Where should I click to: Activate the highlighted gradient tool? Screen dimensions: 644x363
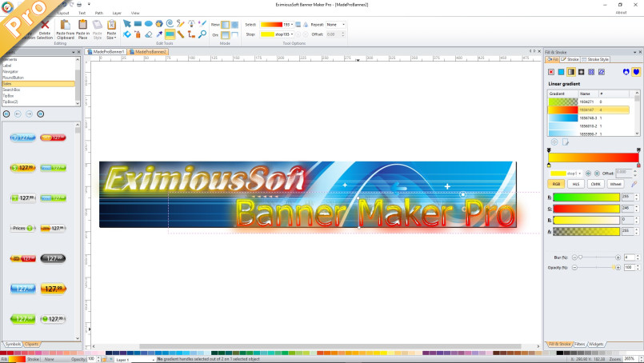pyautogui.click(x=170, y=34)
